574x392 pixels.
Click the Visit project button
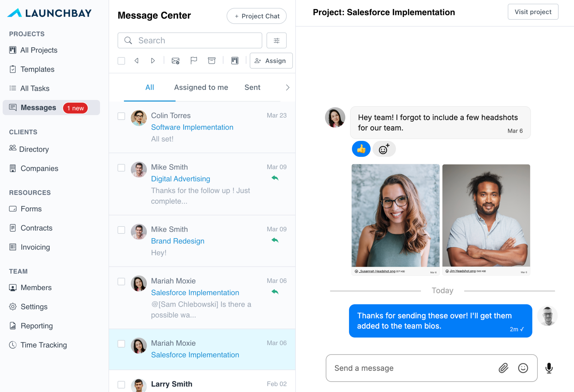[x=533, y=12]
